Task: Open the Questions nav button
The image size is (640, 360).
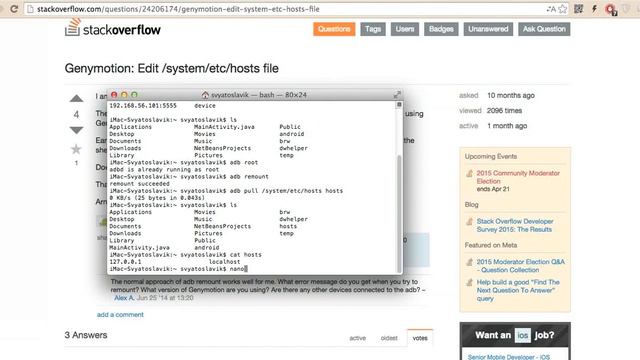Action: (334, 29)
